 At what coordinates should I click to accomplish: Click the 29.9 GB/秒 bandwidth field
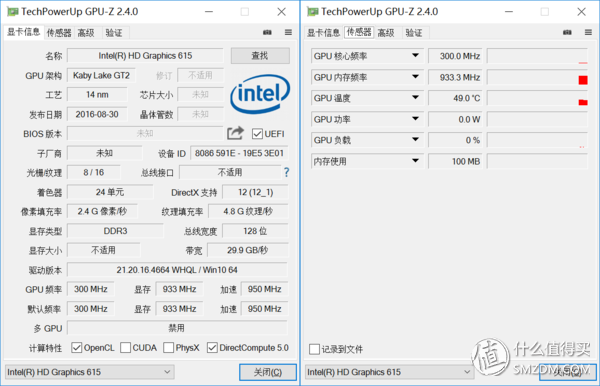tap(248, 250)
